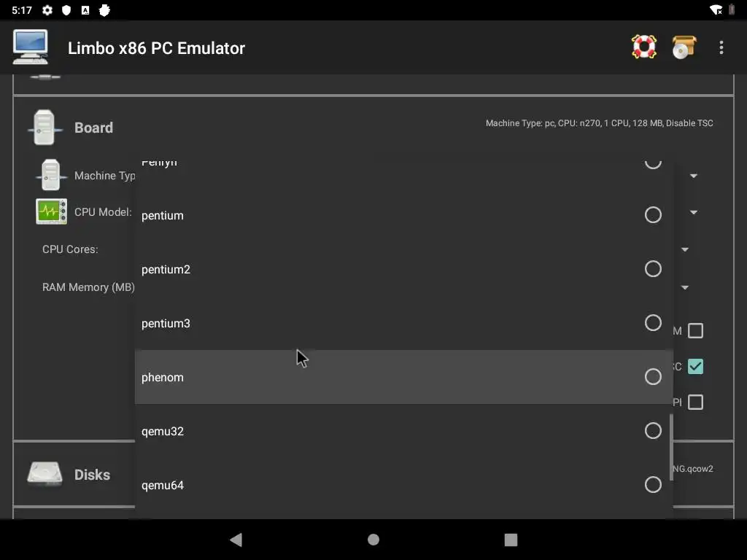
Task: Expand the CPU Model dropdown arrow
Action: tap(694, 212)
